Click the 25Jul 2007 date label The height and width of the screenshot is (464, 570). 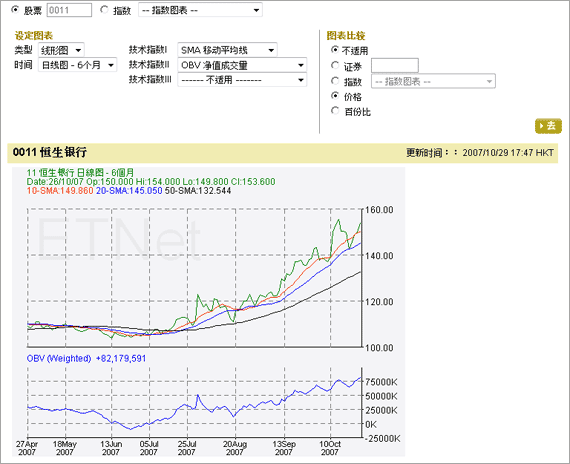[x=187, y=448]
